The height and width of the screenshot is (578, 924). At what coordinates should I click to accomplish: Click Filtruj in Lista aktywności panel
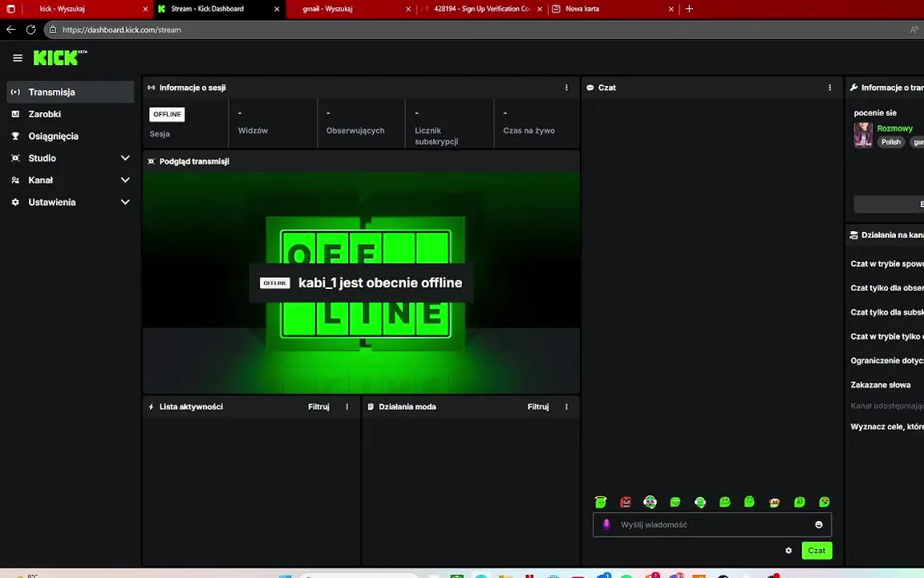point(318,407)
